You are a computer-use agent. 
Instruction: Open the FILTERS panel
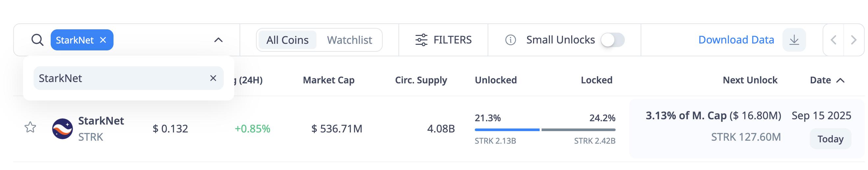click(444, 40)
